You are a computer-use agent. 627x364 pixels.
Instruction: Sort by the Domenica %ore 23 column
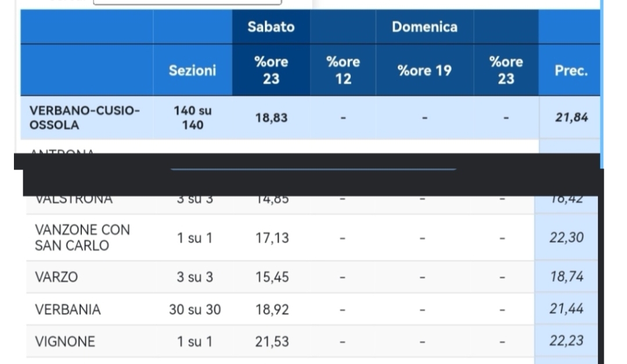pyautogui.click(x=506, y=70)
